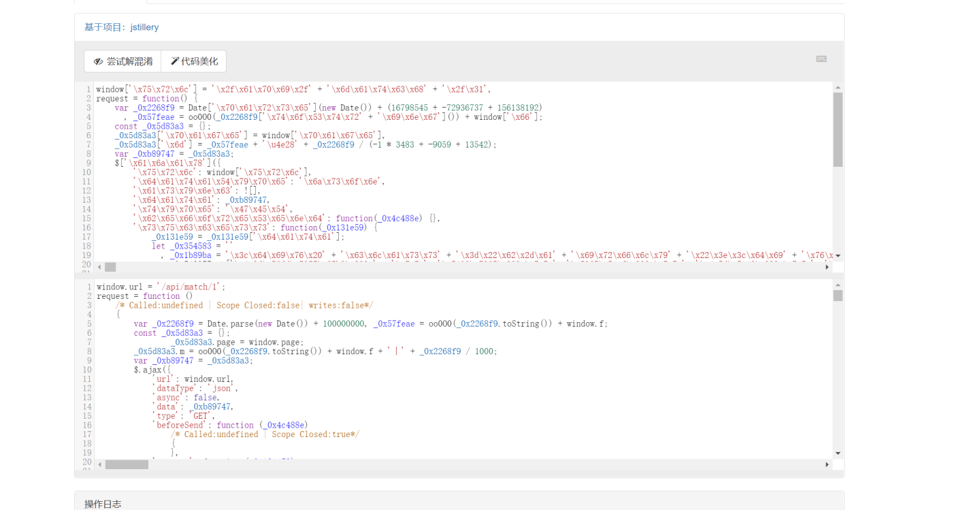980x510 pixels.
Task: Click "var _0xb89747 = _0x5d83a3;" in bottom editor
Action: point(193,360)
